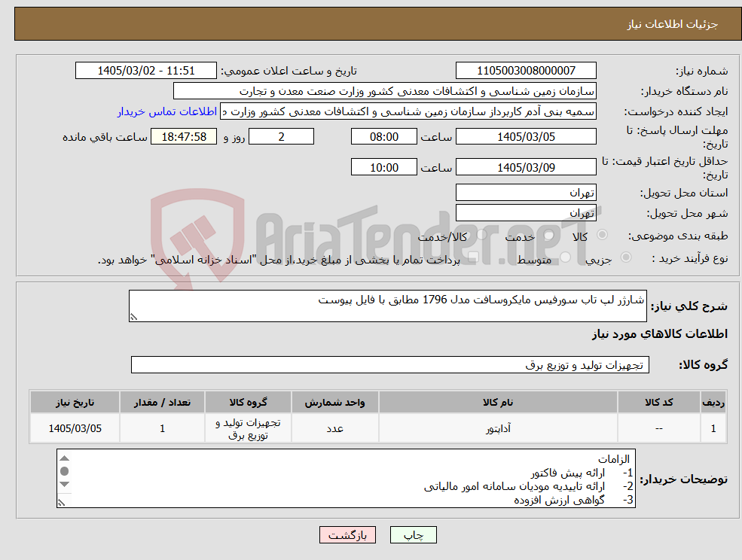Select the متوسط purchase type radio
Image resolution: width=742 pixels, height=560 pixels.
566,257
